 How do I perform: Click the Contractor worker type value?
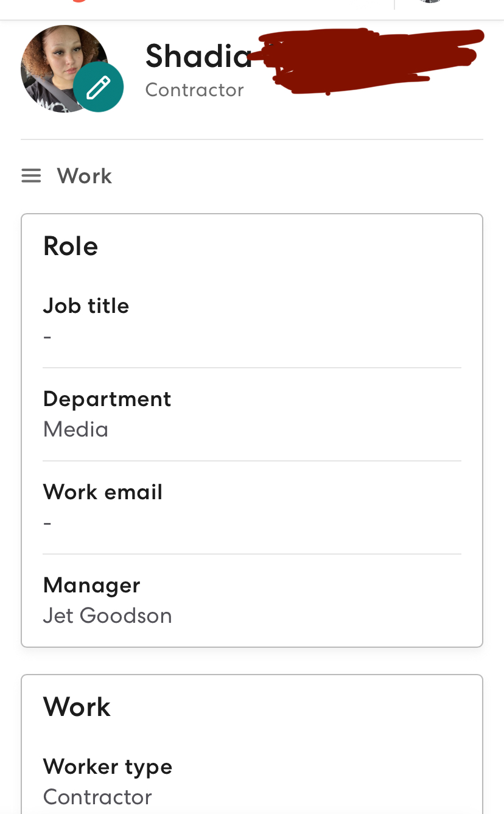coord(97,797)
